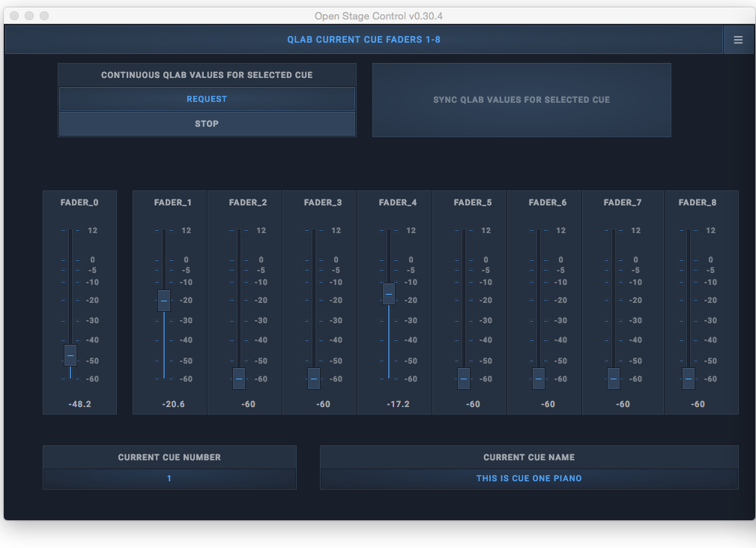Viewport: 756px width, 548px height.
Task: Select the QLab Current Cue Faders 1-8 tab
Action: pyautogui.click(x=363, y=40)
